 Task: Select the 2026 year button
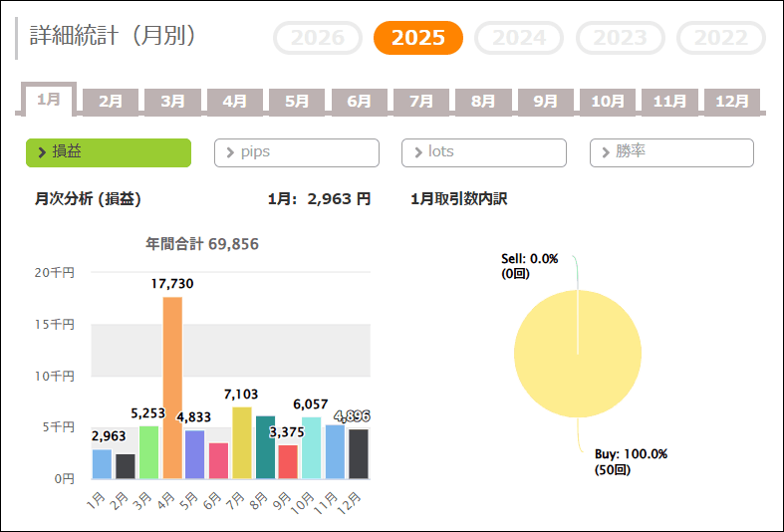(318, 38)
